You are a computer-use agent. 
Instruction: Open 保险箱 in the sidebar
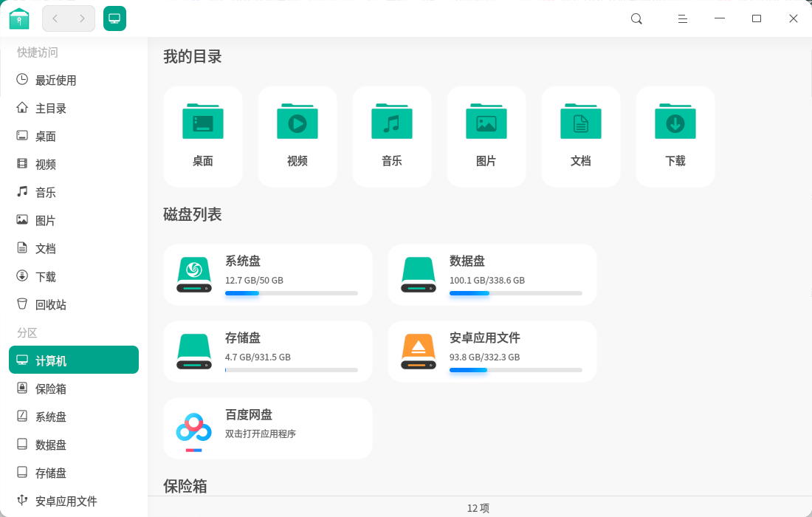coord(74,388)
